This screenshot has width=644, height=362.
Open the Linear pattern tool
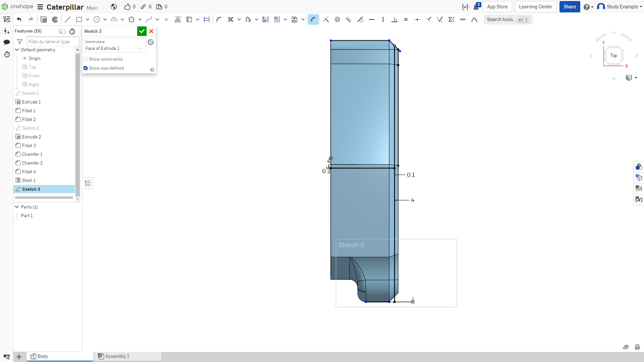pos(277,19)
